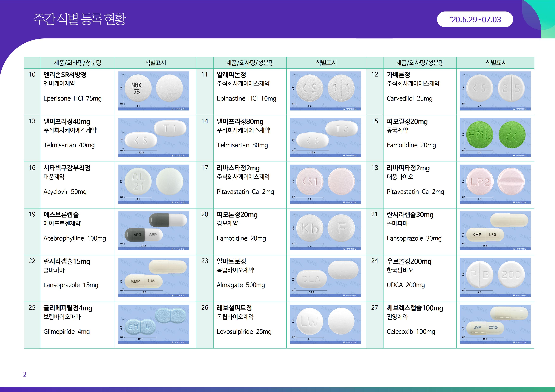555x392 pixels.
Task: Select the Kb F tablet image
Action: coord(325,231)
